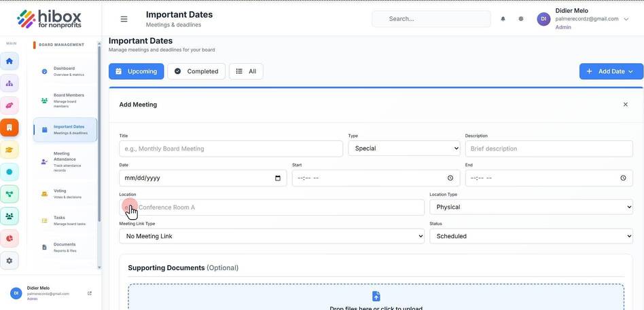The image size is (644, 310).
Task: Open Documents sidebar item
Action: [x=65, y=248]
